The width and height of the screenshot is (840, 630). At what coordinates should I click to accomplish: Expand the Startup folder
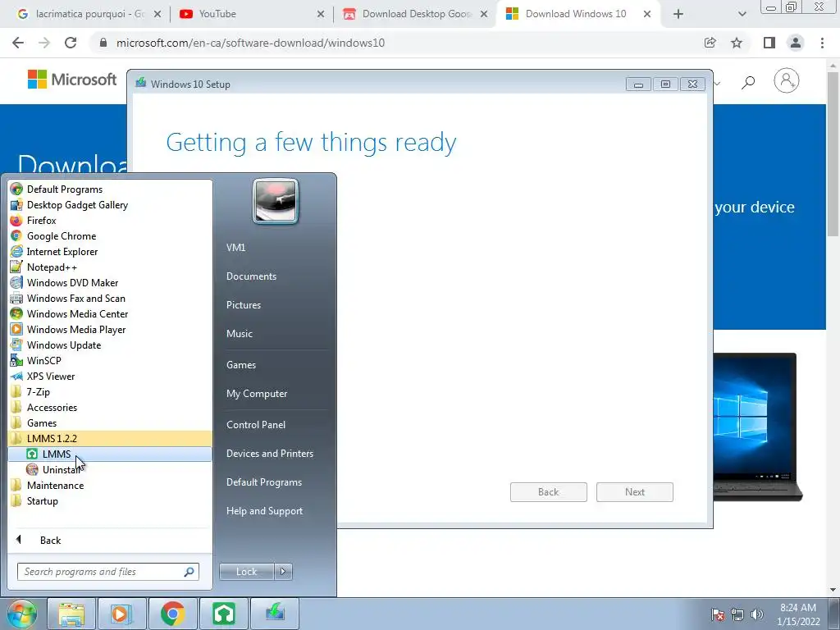tap(43, 501)
